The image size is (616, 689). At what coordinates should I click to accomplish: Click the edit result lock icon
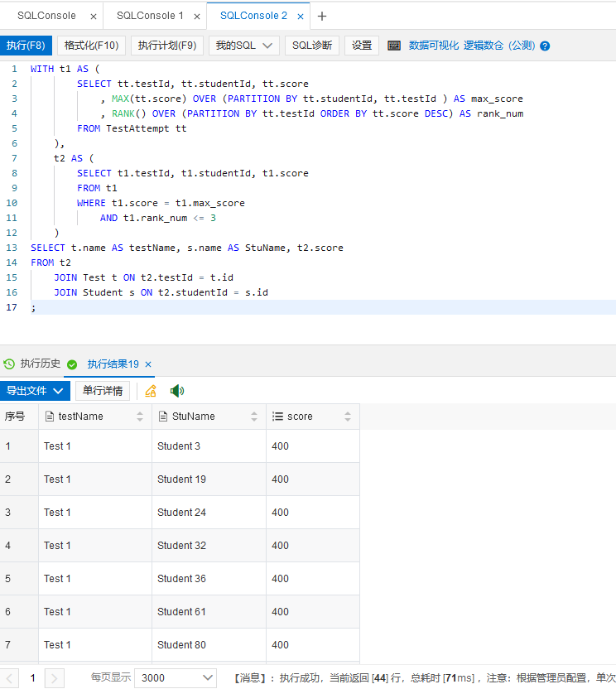pyautogui.click(x=151, y=391)
